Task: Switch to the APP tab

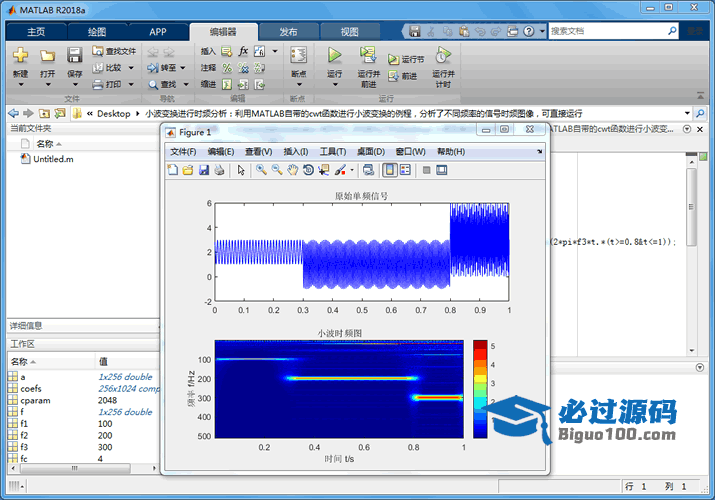Action: [x=158, y=32]
